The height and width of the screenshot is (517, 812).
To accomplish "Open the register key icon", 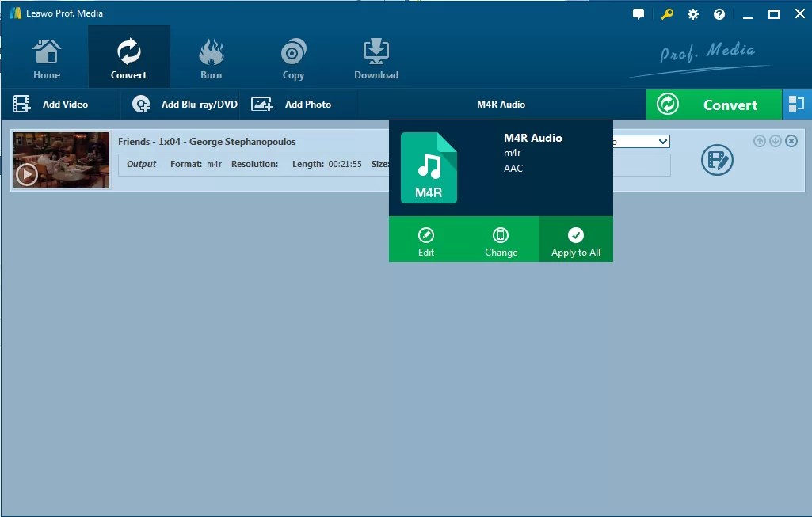I will 665,13.
